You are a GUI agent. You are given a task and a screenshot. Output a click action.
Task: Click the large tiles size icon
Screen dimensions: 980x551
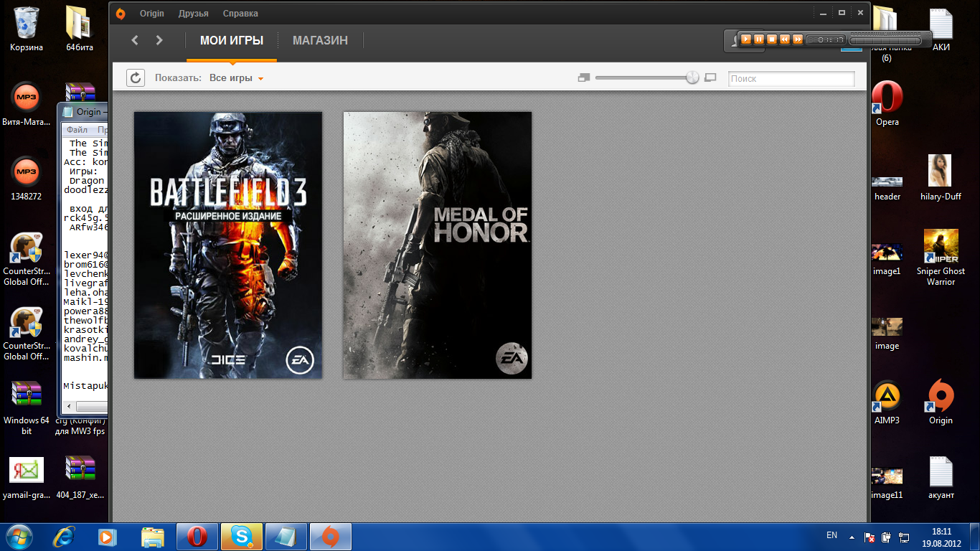tap(711, 77)
